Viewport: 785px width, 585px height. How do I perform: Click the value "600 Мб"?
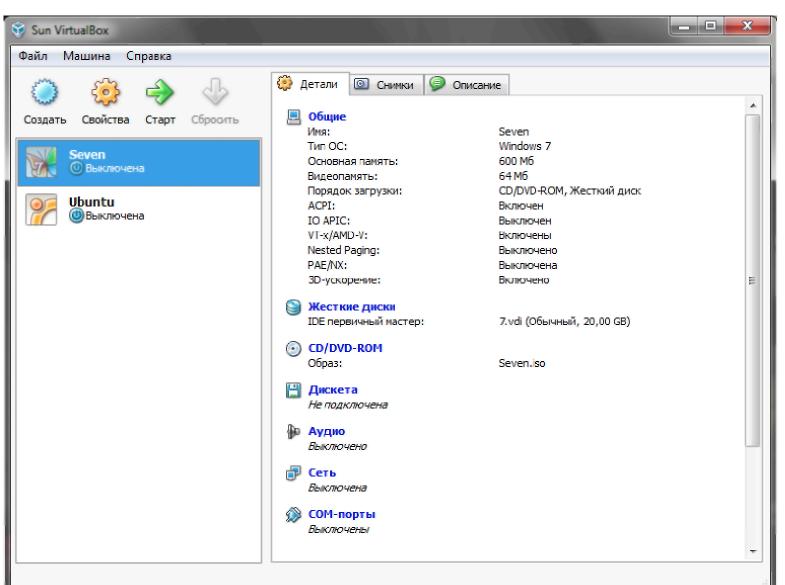point(516,161)
